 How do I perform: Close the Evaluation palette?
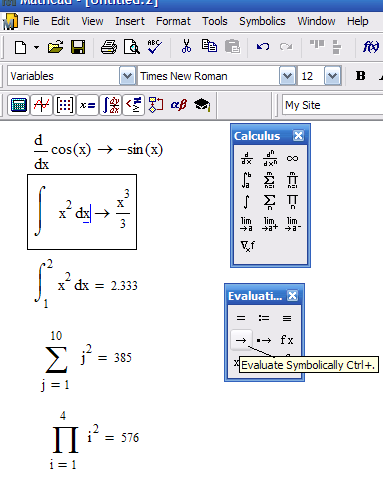point(292,296)
